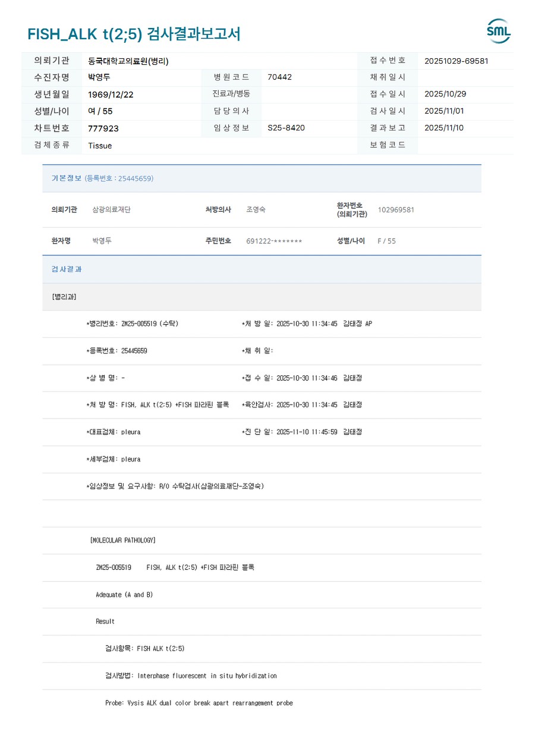Click the 담당의사 label
This screenshot has height=756, width=535.
pos(231,111)
